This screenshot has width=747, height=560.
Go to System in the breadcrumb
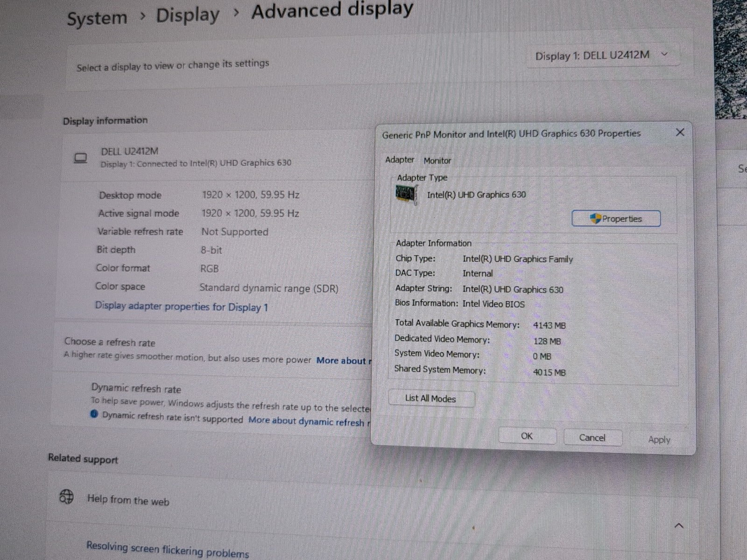[x=97, y=19]
